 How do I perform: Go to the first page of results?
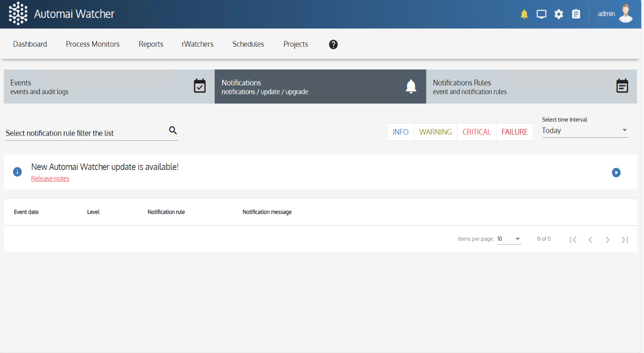tap(573, 240)
